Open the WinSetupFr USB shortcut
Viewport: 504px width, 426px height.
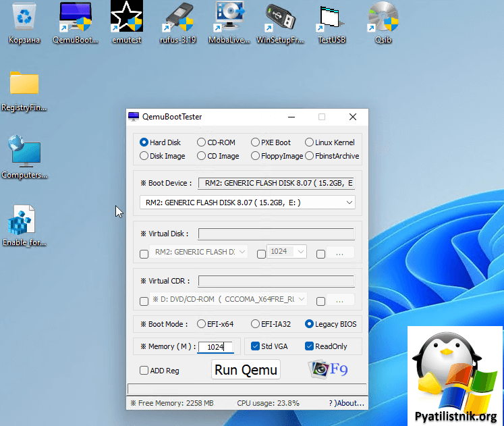point(280,22)
